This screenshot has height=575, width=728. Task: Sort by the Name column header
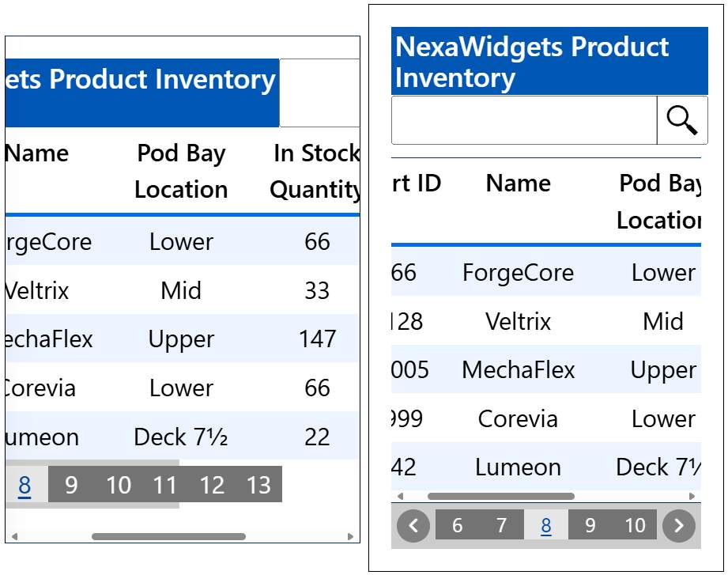(x=518, y=183)
